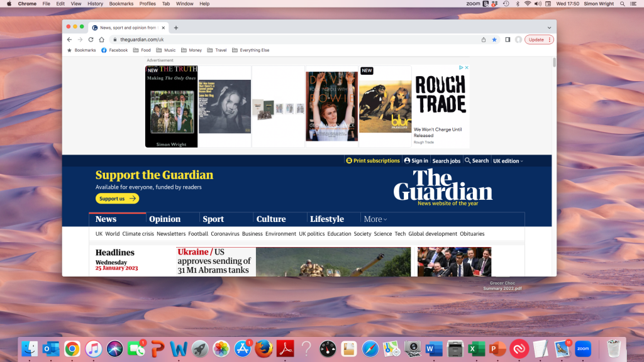Click the Update button in Chrome
Viewport: 644px width, 362px height.
click(538, 40)
